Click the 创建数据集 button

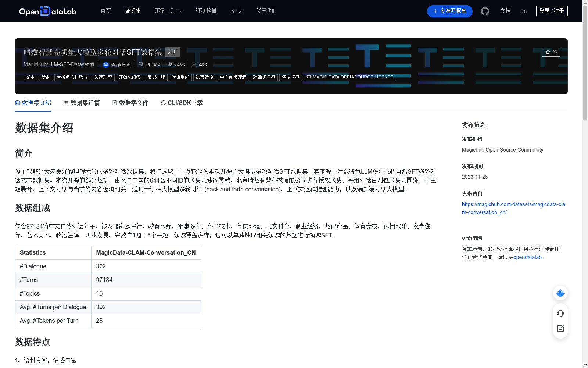[x=449, y=11]
